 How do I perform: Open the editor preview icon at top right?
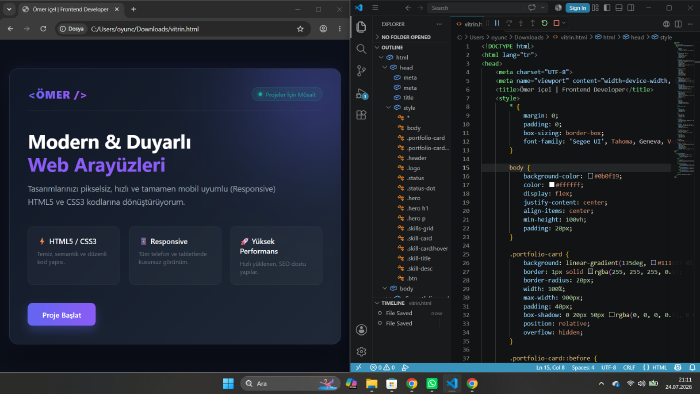[666, 24]
